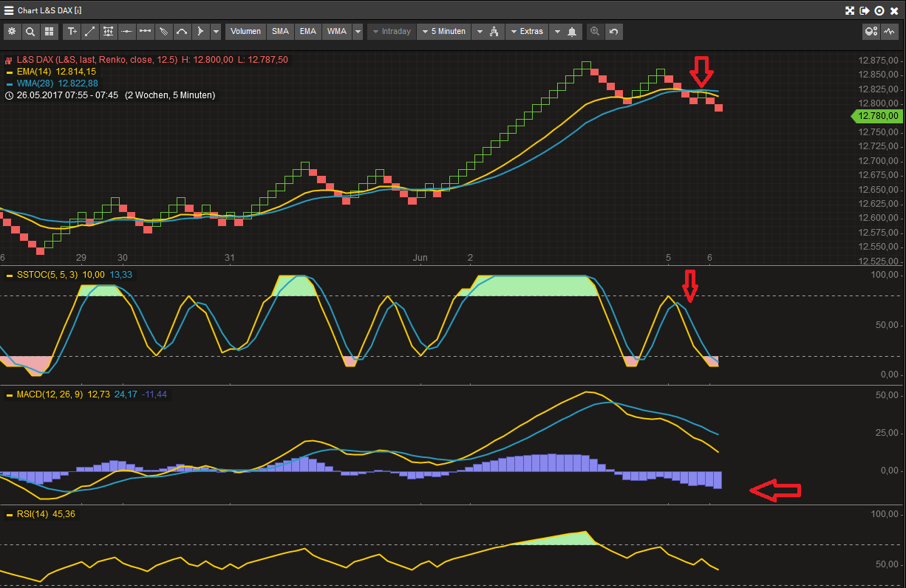Open the 5 Minuten timeframe dropdown
This screenshot has height=588, width=906.
pyautogui.click(x=443, y=31)
